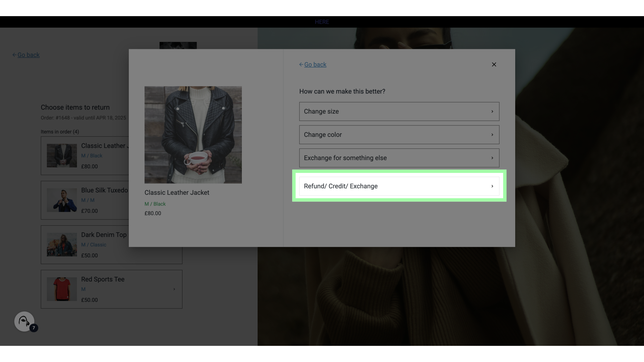Select the Classic Leather Jacket thumbnail in the order list
644x362 pixels.
pos(62,156)
